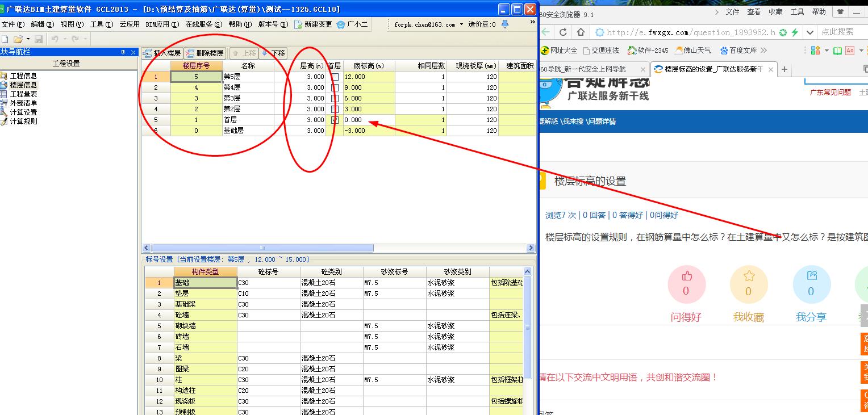
Task: Go to browser home page
Action: (581, 32)
